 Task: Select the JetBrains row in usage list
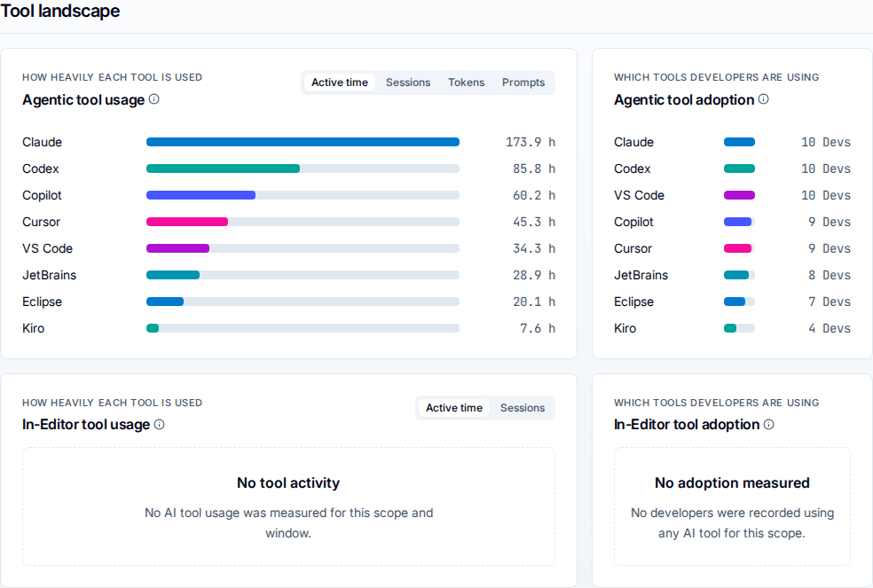pyautogui.click(x=288, y=275)
